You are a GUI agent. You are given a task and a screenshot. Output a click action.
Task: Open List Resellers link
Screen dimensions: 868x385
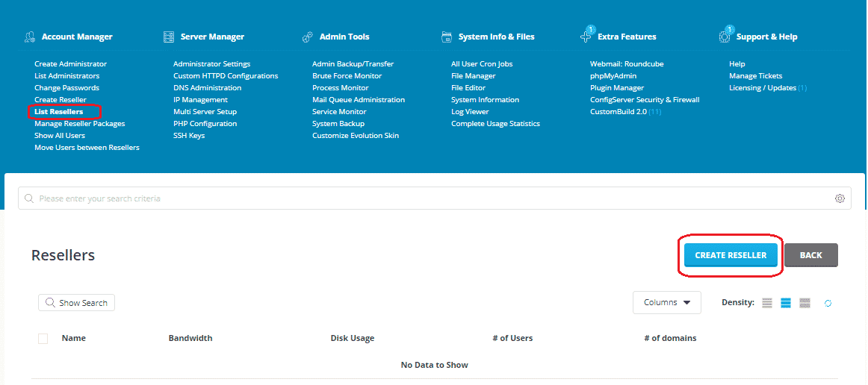point(59,112)
